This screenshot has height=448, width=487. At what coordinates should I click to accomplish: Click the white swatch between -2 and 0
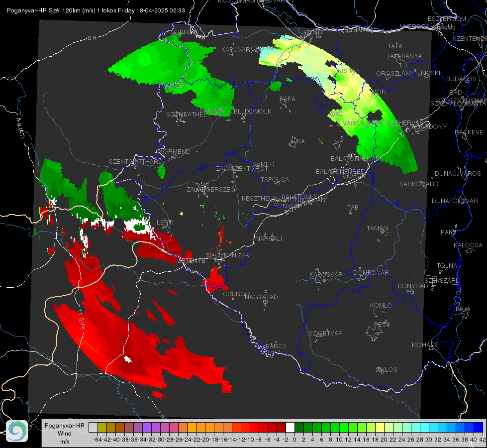[x=290, y=427]
